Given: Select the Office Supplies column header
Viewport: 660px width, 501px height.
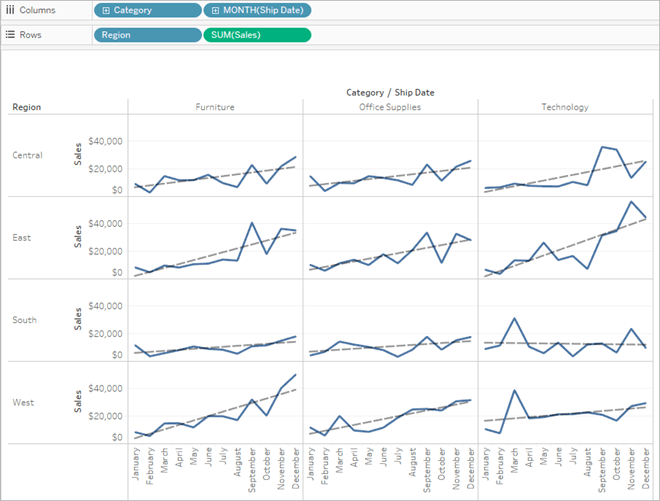Looking at the screenshot, I should pyautogui.click(x=390, y=107).
